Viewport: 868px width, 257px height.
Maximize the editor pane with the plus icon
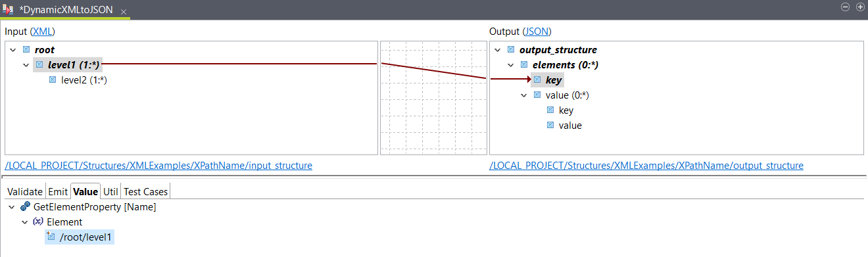(x=859, y=7)
